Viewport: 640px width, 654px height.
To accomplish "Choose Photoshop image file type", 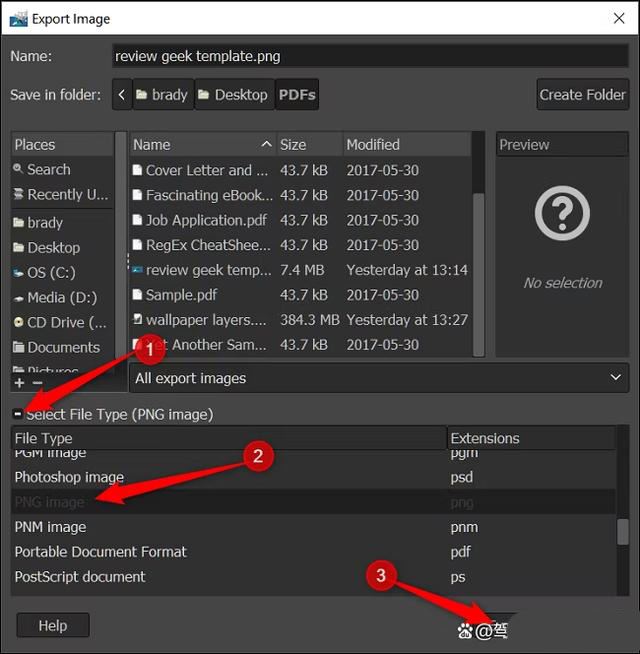I will pos(70,477).
